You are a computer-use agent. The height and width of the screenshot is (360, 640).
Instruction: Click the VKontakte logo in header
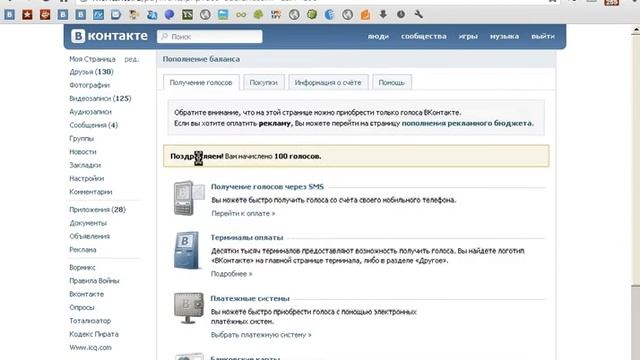(109, 36)
